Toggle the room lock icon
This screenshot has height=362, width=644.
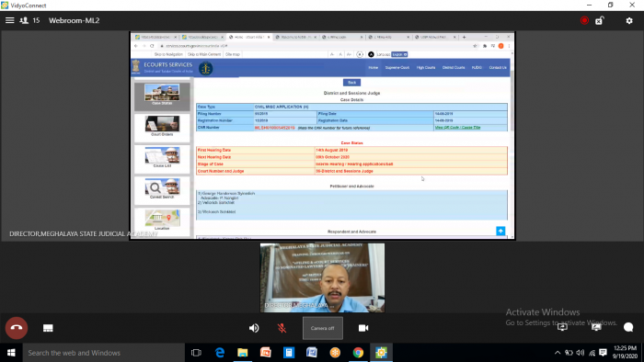click(x=600, y=20)
